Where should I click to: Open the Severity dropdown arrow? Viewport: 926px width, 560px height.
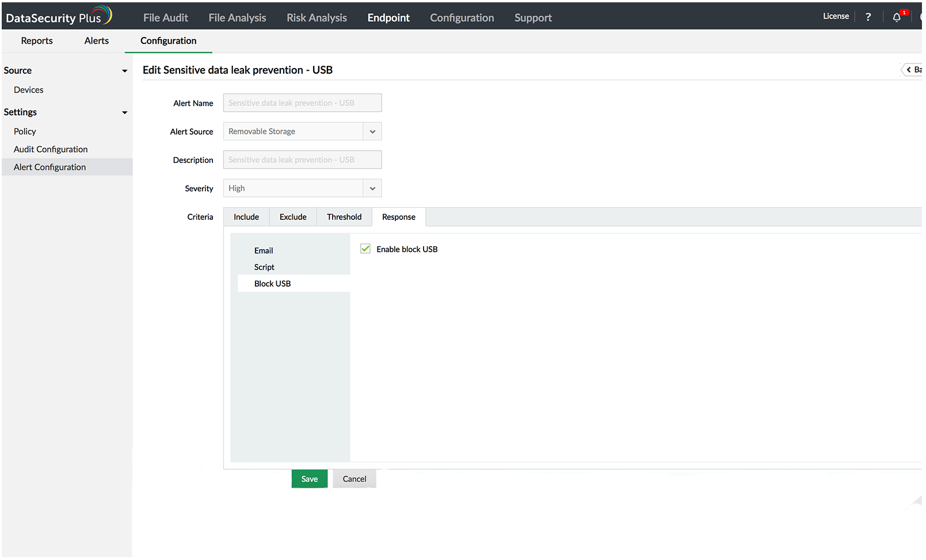point(372,188)
